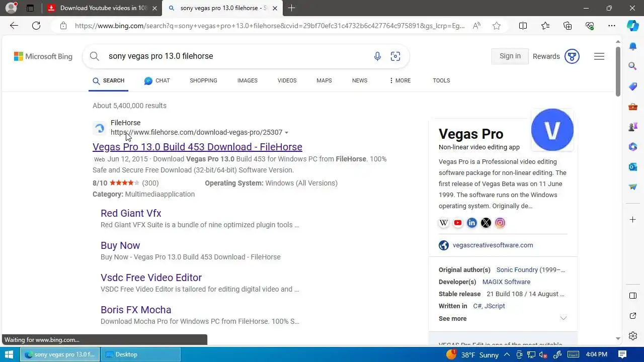The height and width of the screenshot is (362, 644).
Task: Open Favorites list icon
Action: click(545, 26)
